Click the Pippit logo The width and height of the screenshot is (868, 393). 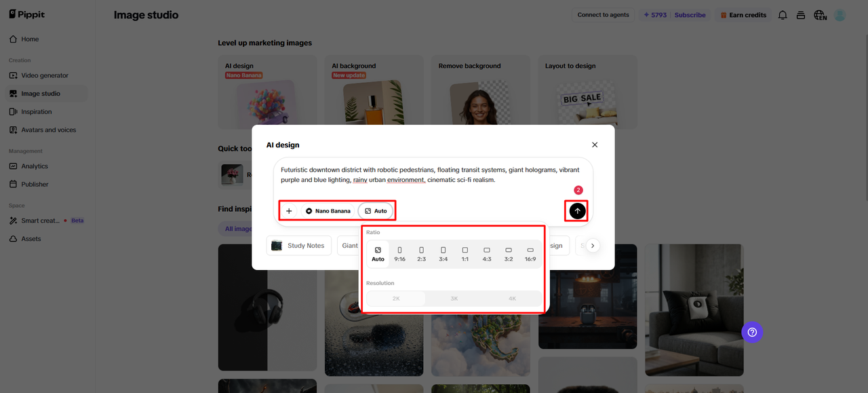click(27, 14)
